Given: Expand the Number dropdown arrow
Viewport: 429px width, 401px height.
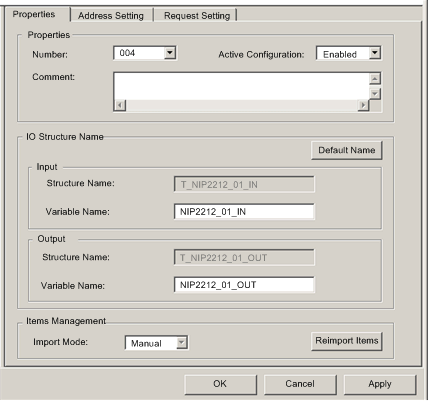Looking at the screenshot, I should click(170, 53).
